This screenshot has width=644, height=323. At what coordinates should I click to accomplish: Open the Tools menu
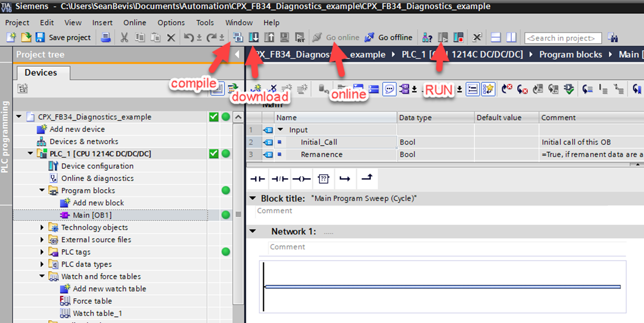click(205, 22)
